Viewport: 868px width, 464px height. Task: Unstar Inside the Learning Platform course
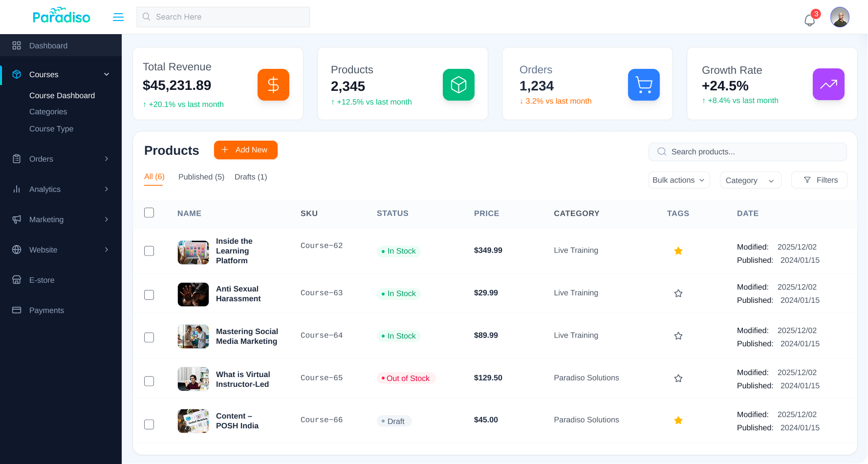678,251
